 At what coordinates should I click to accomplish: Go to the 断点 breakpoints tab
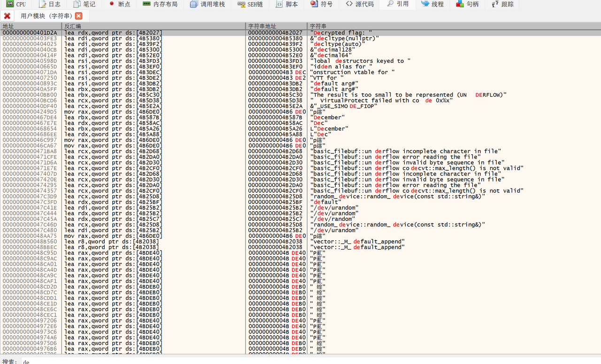click(119, 4)
